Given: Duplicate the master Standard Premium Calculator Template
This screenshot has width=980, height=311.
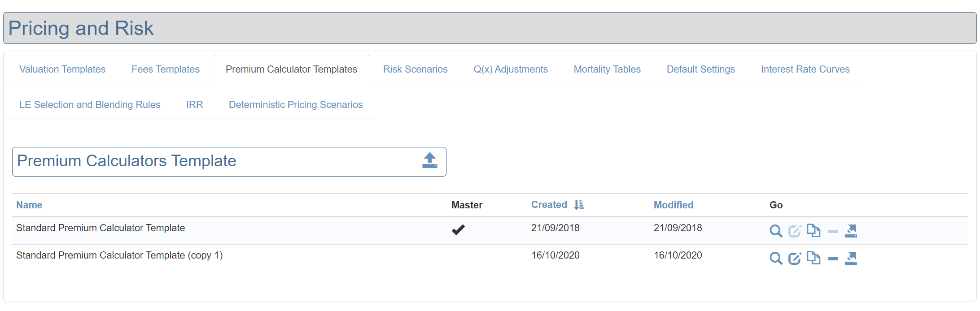Looking at the screenshot, I should 813,231.
